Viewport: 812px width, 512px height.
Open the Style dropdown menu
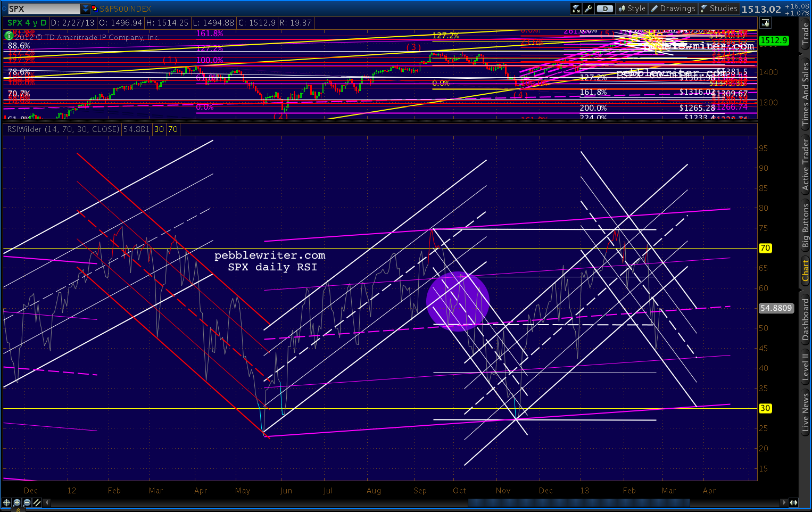click(632, 9)
